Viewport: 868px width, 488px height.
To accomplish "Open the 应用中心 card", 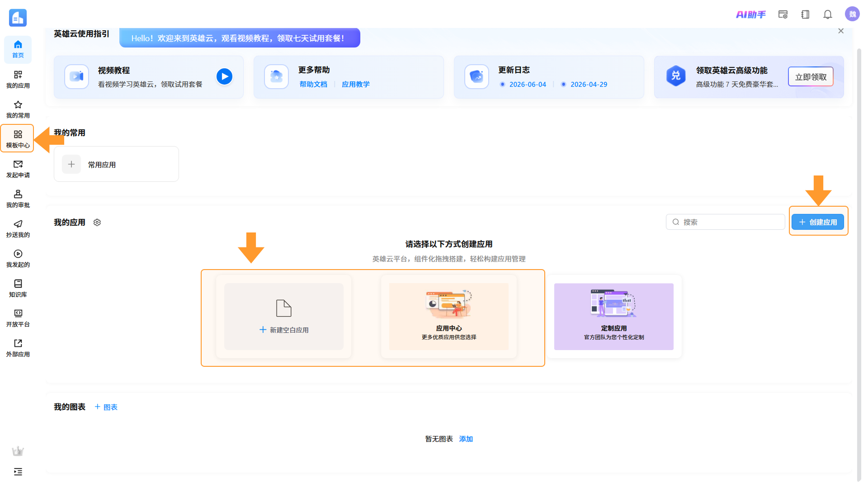I will [449, 317].
